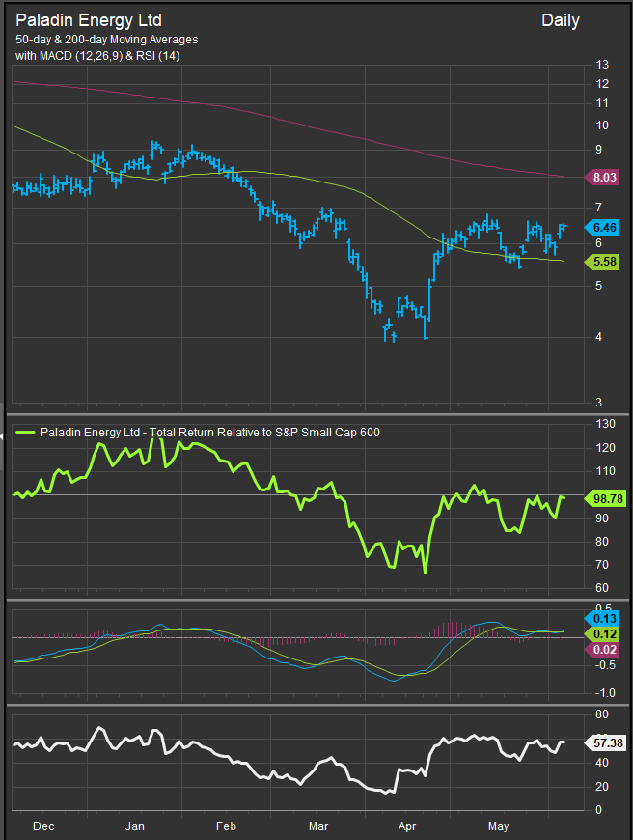
Task: Click the Mar label on the time axis
Action: pyautogui.click(x=318, y=826)
